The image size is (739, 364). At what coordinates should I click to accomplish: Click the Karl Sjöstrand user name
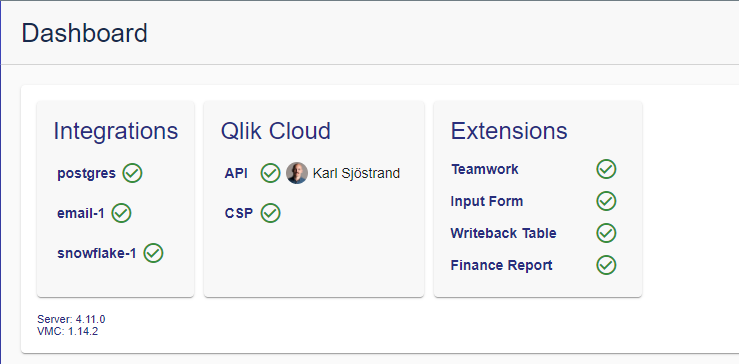pos(356,174)
